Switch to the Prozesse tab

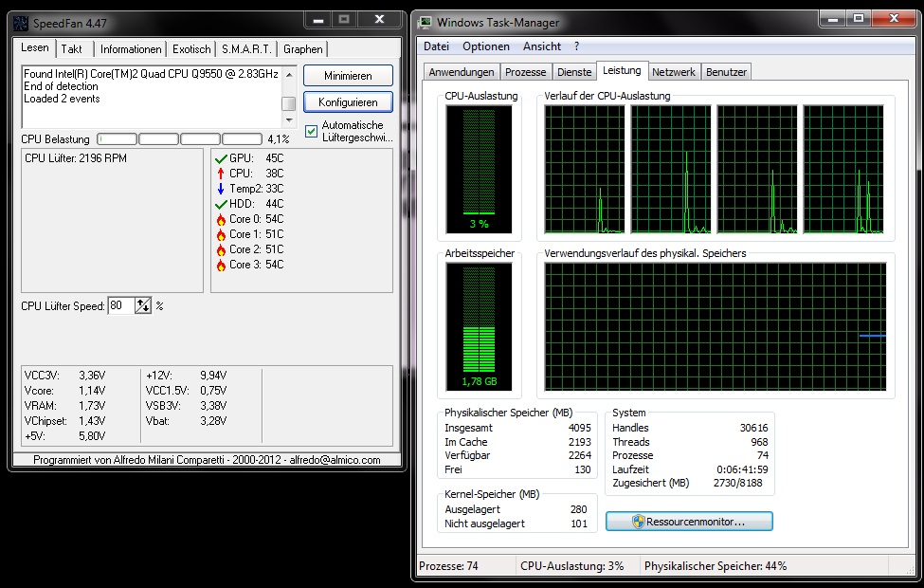click(x=526, y=72)
